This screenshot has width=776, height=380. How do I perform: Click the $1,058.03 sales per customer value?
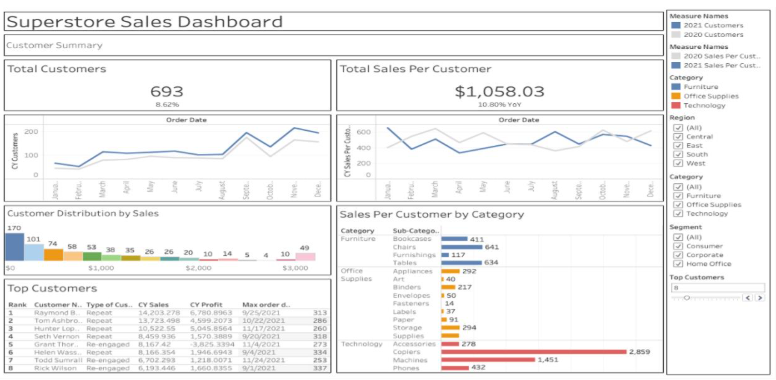coord(499,92)
